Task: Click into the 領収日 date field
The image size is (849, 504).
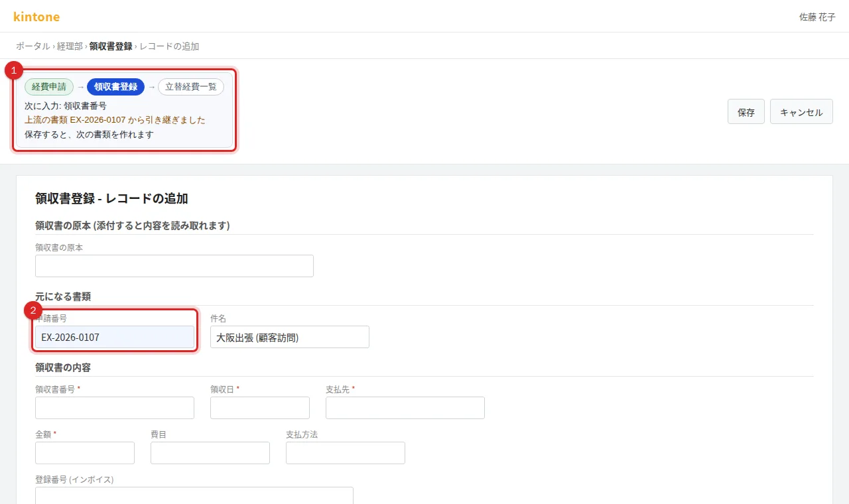Action: click(x=260, y=408)
